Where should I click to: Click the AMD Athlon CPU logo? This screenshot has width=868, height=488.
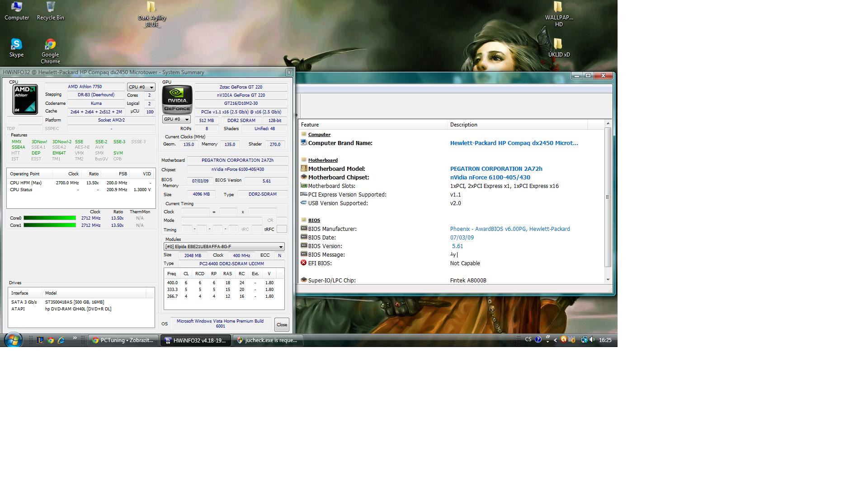pyautogui.click(x=25, y=99)
